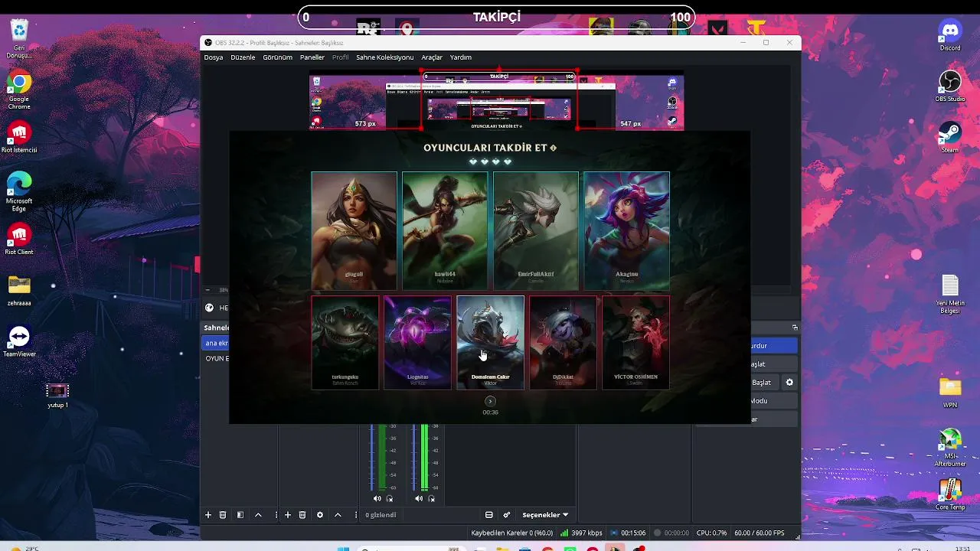Image resolution: width=980 pixels, height=551 pixels.
Task: Skip honor screen with the arrow button
Action: (490, 401)
